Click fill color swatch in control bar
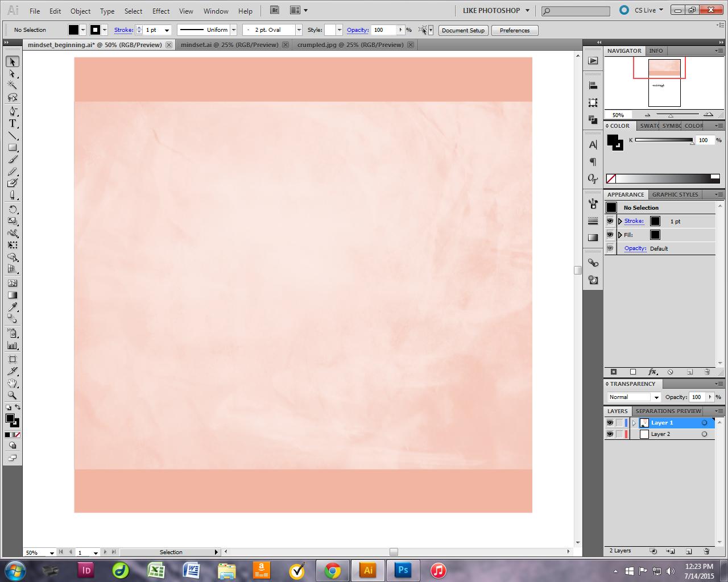728x582 pixels. (73, 30)
